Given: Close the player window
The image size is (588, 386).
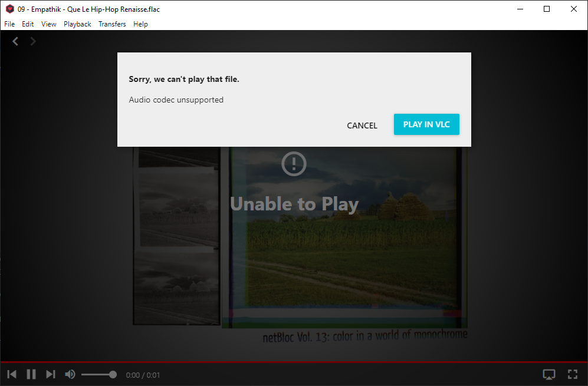Looking at the screenshot, I should (574, 9).
